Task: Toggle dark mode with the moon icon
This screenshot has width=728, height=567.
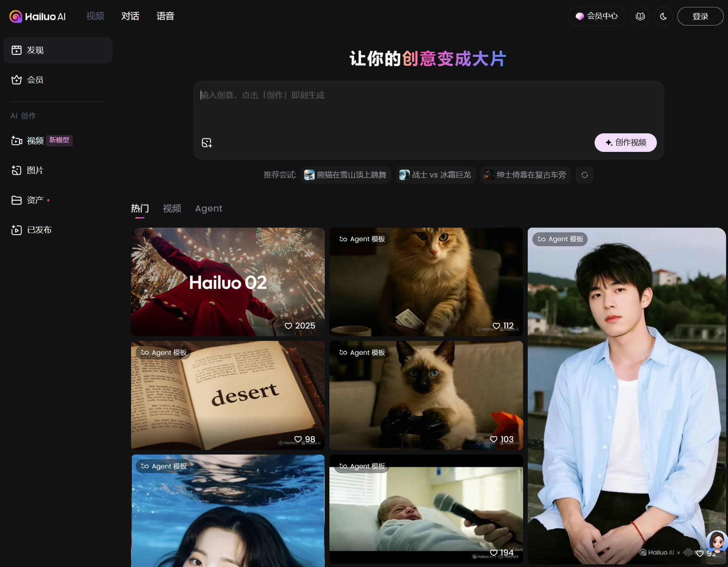Action: pyautogui.click(x=663, y=16)
